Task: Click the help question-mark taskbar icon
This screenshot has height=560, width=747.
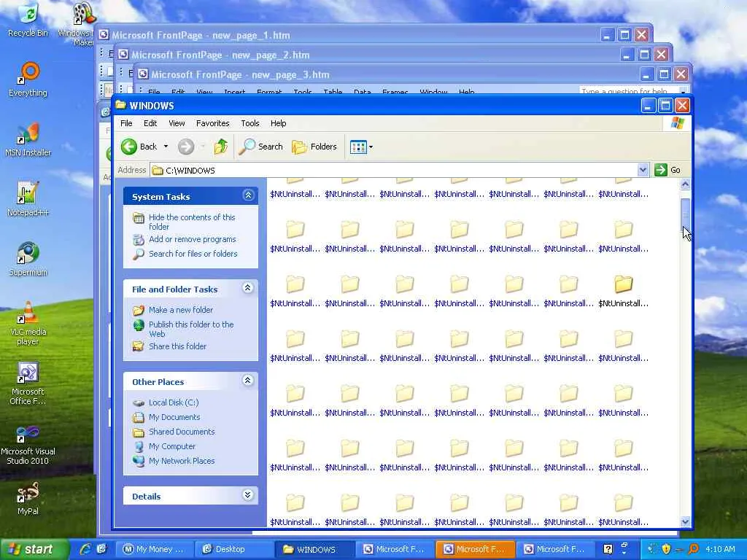Action: tap(608, 549)
